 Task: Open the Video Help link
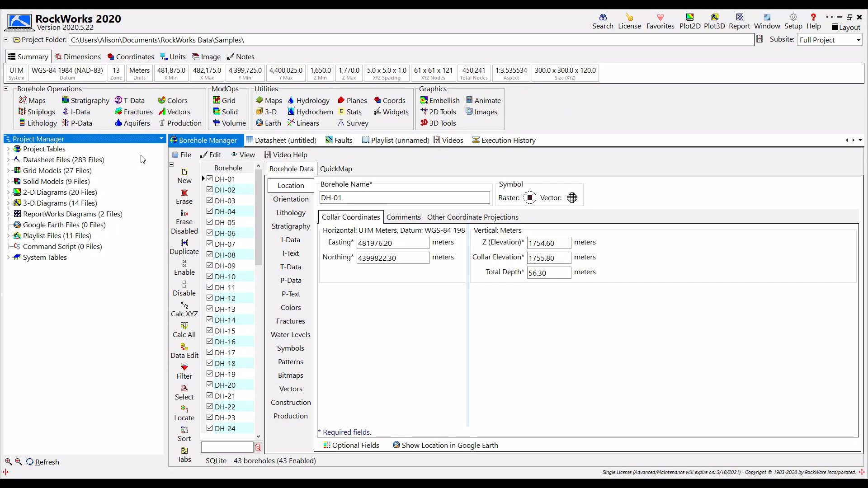click(286, 155)
